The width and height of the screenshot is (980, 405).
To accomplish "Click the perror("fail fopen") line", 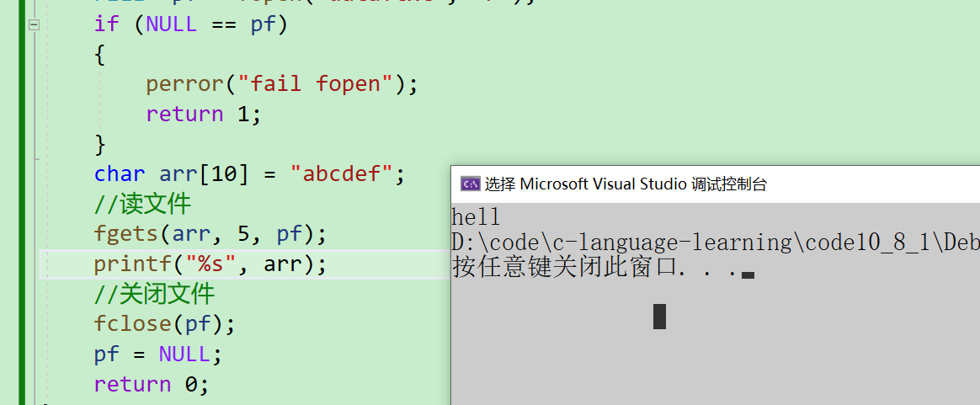I will click(281, 83).
